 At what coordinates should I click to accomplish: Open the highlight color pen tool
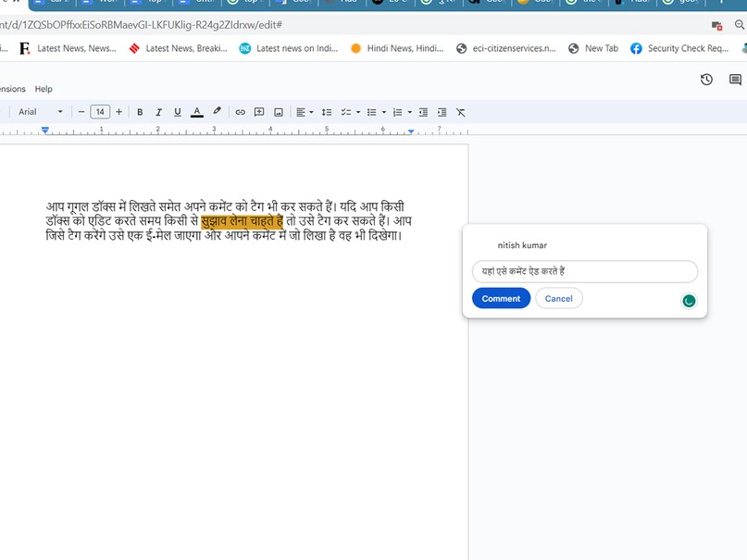[x=218, y=112]
